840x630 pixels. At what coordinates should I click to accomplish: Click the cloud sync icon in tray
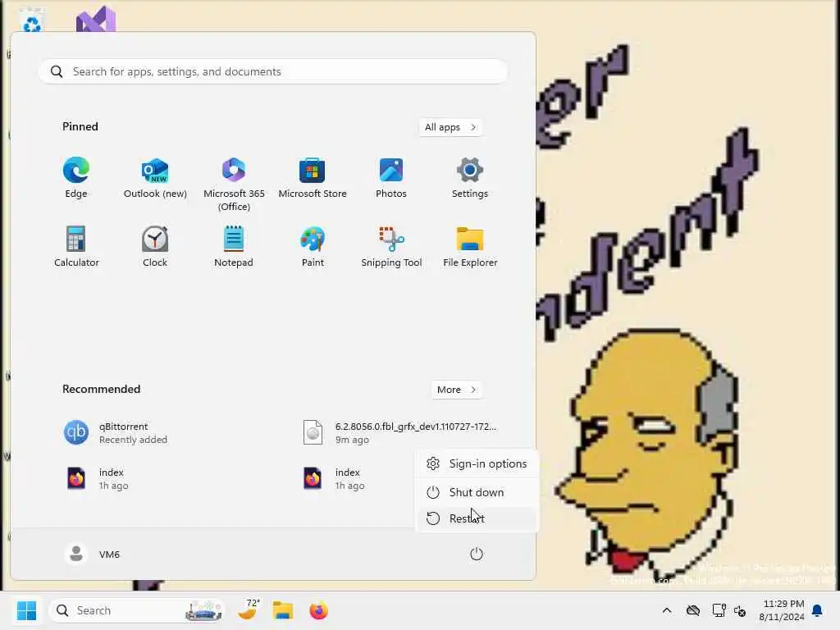(693, 610)
